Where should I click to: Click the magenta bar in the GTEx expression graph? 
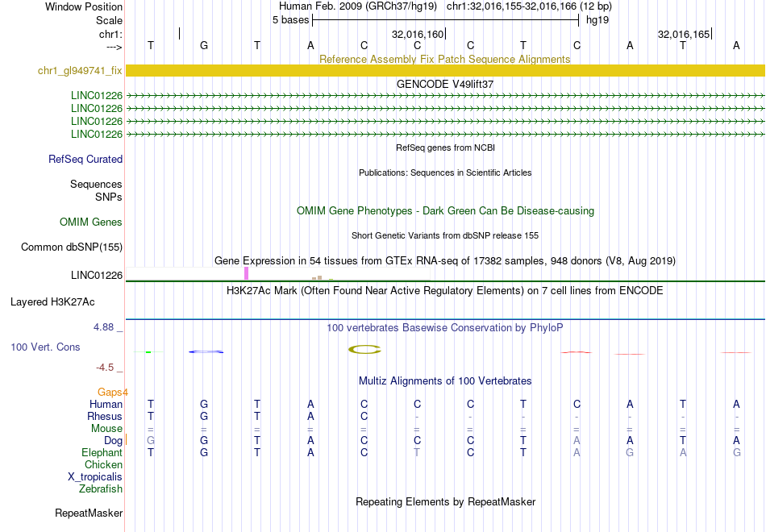[246, 273]
